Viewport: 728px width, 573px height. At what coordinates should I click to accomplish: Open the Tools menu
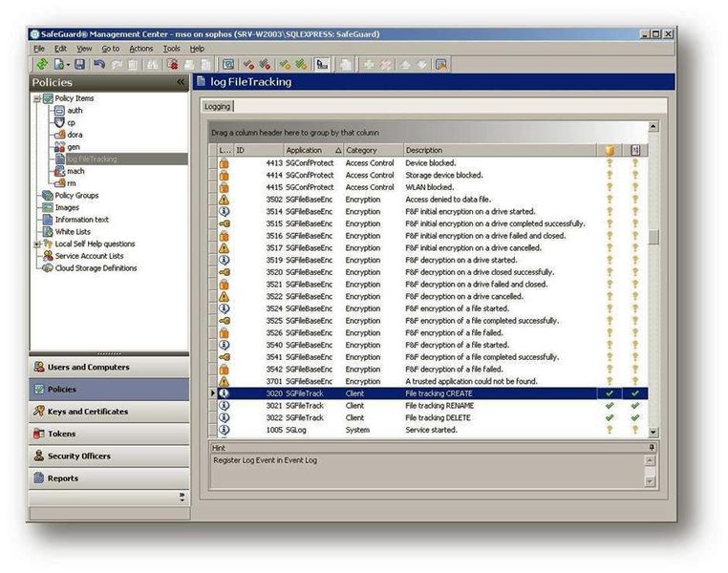click(171, 49)
